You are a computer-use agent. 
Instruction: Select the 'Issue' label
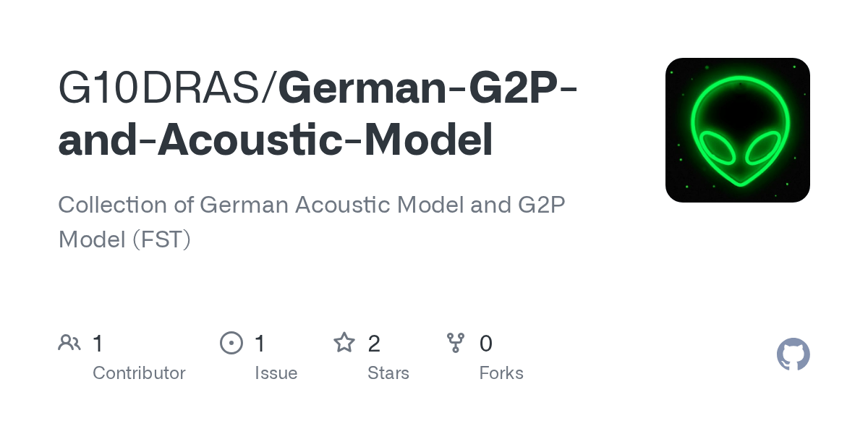click(x=276, y=373)
